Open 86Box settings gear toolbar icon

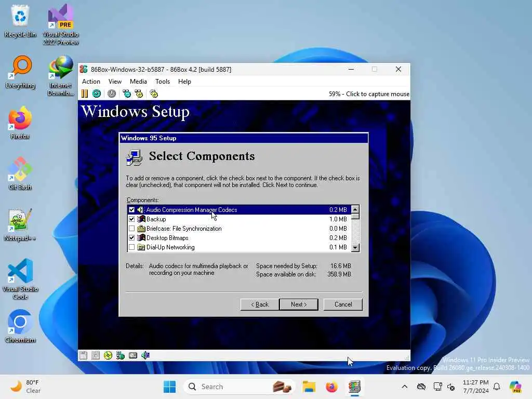(154, 94)
